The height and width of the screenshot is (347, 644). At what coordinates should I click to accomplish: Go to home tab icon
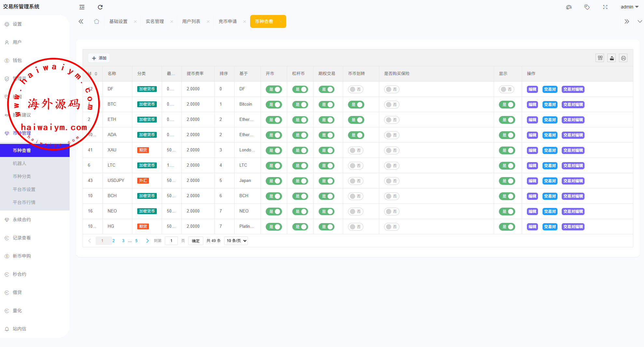click(97, 21)
